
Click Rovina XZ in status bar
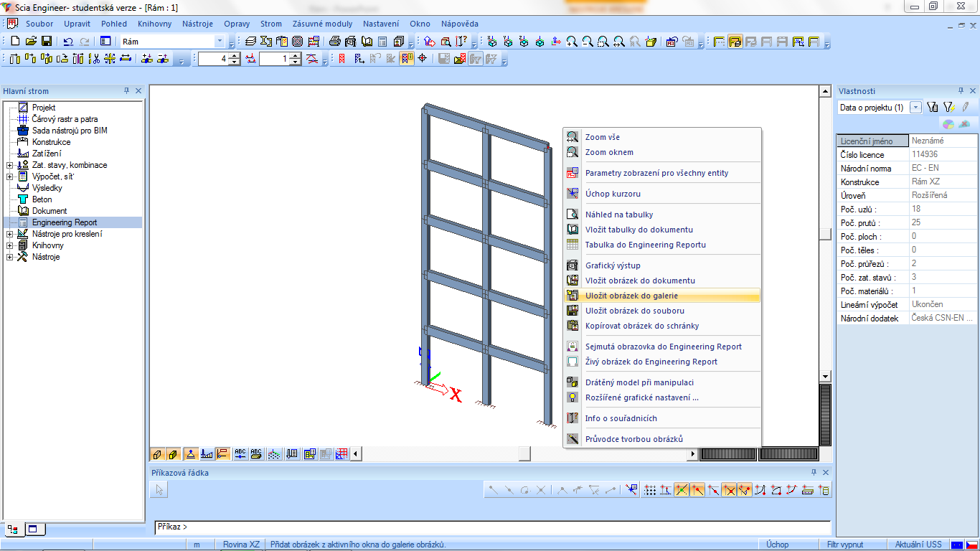point(240,545)
